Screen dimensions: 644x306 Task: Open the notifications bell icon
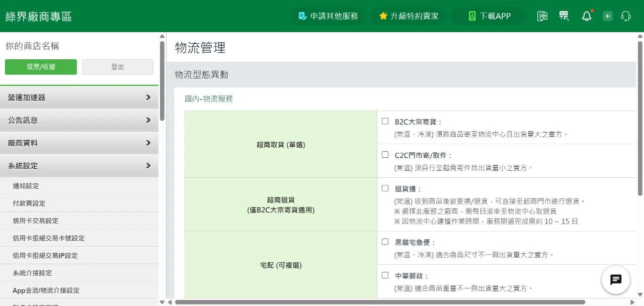[x=587, y=16]
